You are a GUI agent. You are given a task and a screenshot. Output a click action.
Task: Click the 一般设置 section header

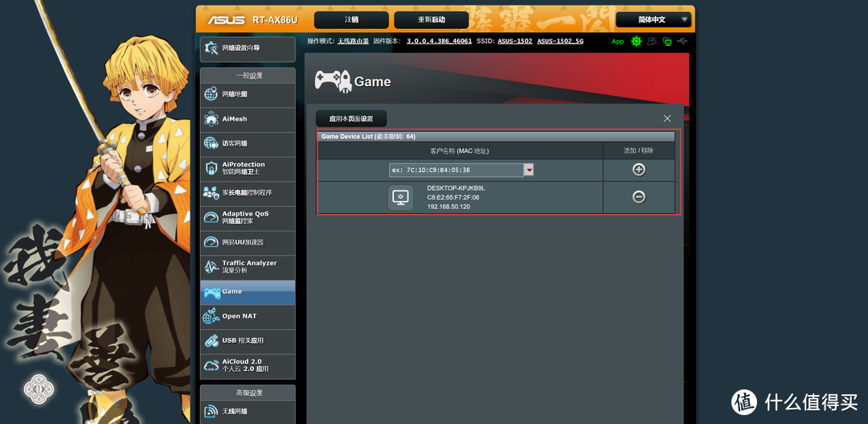248,76
